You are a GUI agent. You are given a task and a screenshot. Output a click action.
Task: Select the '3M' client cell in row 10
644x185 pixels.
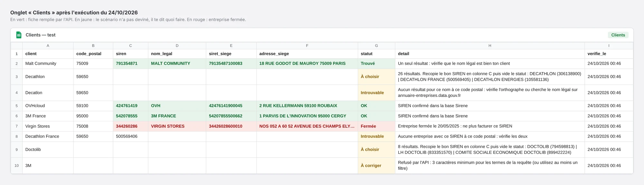(x=48, y=165)
